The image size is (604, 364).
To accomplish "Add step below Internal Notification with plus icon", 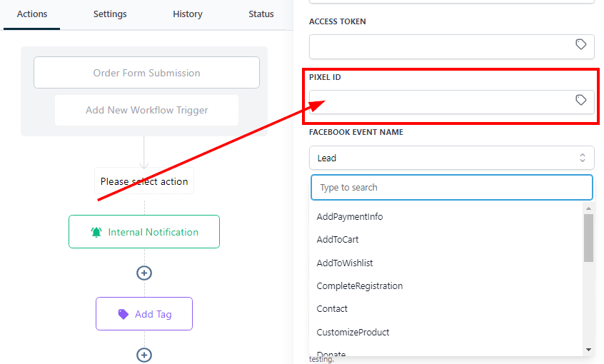I will pos(144,273).
